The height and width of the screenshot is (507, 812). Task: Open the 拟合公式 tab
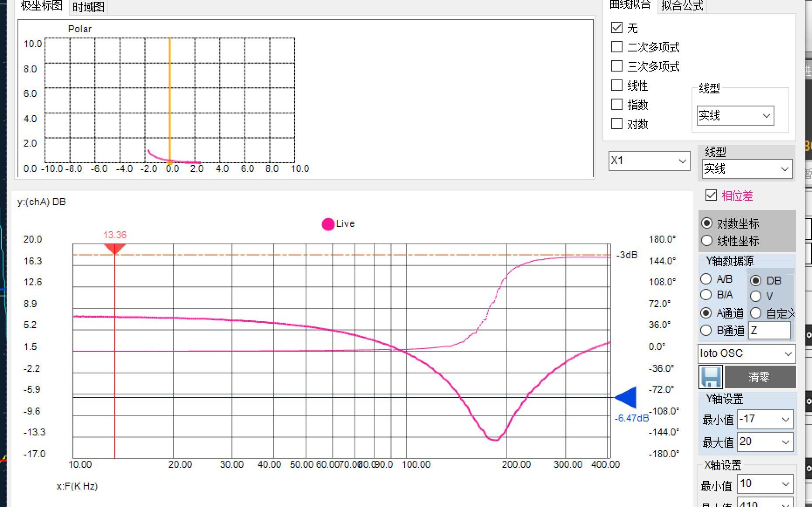[682, 6]
